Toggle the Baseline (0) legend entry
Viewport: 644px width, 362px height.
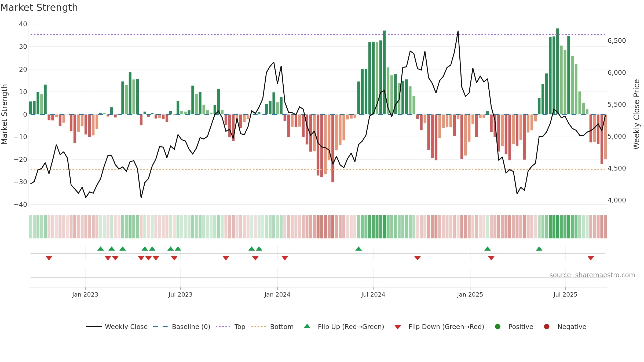[182, 327]
